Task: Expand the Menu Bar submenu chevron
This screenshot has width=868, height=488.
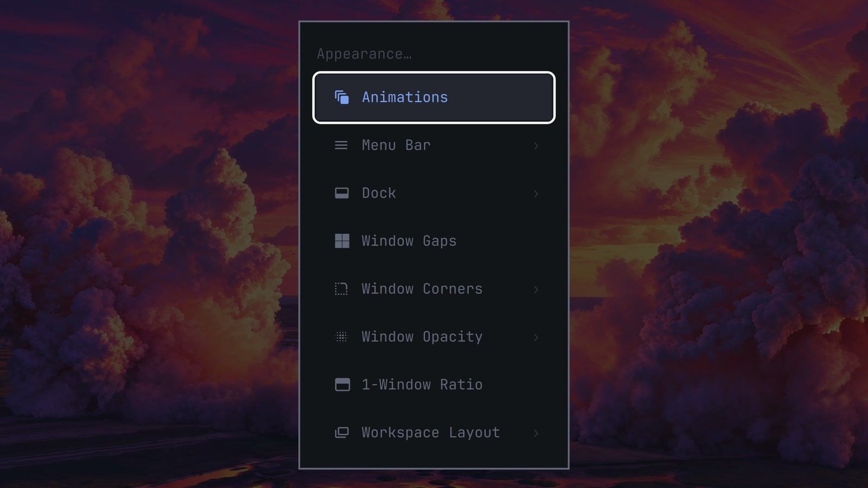Action: (536, 145)
